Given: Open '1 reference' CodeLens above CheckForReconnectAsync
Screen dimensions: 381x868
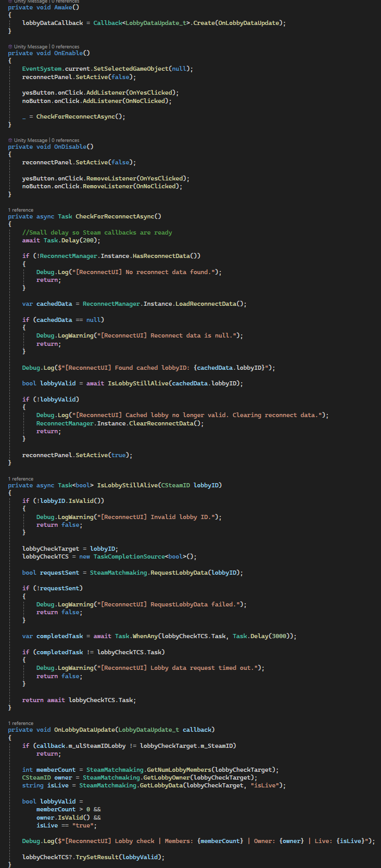Looking at the screenshot, I should pyautogui.click(x=21, y=210).
